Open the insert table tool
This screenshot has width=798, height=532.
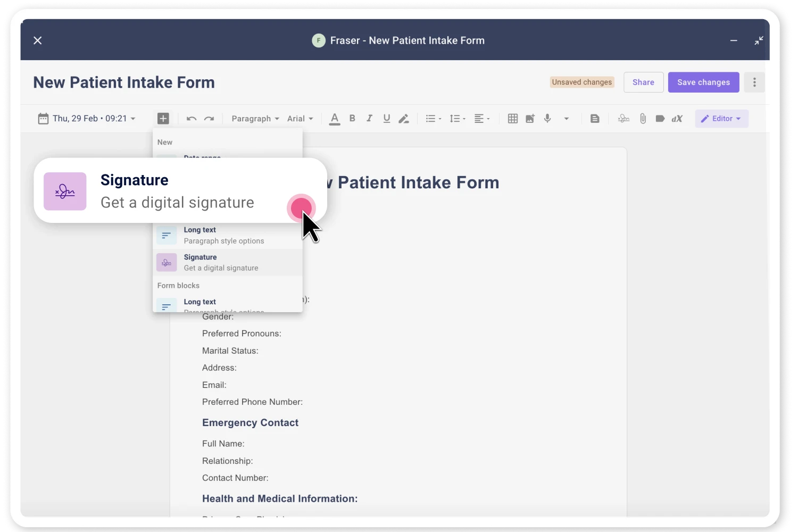[512, 118]
